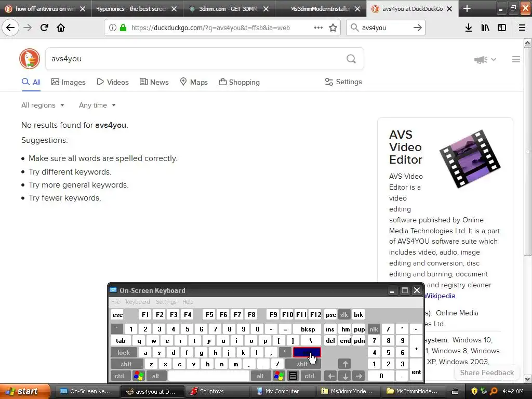Viewport: 532px width, 399px height.
Task: Click the right arrow key on On-Screen Keyboard
Action: coord(358,376)
